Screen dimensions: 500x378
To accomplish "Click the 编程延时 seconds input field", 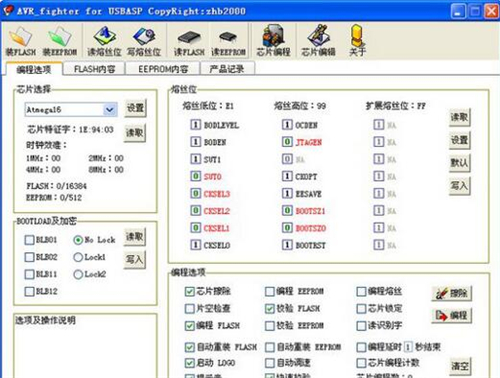I will [408, 347].
